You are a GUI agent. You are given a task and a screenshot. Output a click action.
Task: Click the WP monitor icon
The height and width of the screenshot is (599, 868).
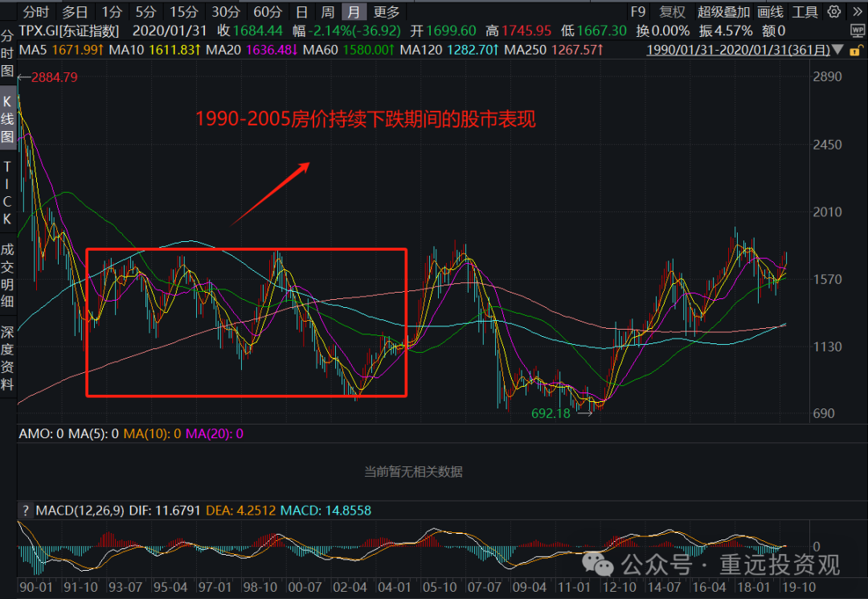tap(858, 31)
